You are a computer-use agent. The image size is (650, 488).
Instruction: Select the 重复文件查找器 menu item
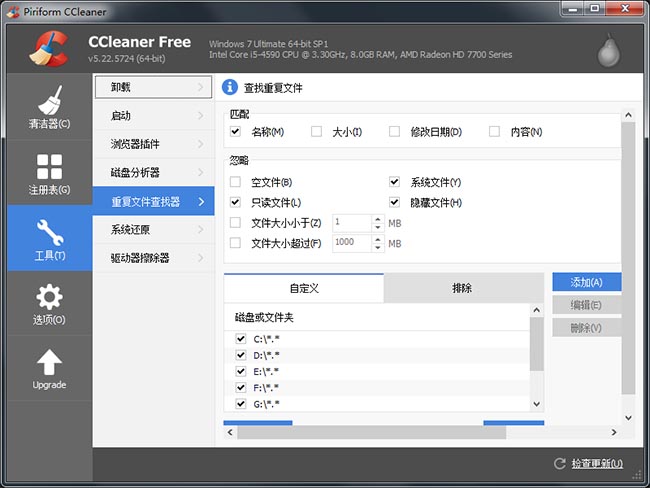pos(153,201)
